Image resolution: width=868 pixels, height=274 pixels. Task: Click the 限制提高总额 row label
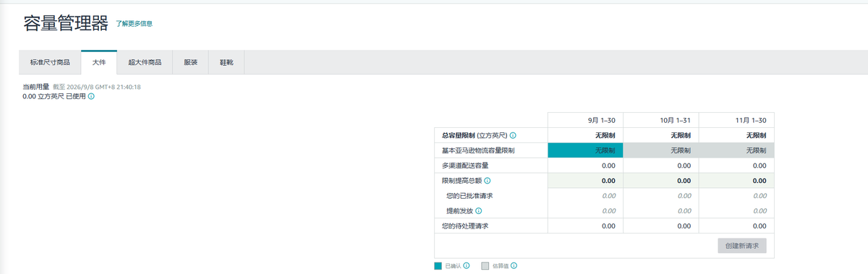(x=462, y=181)
